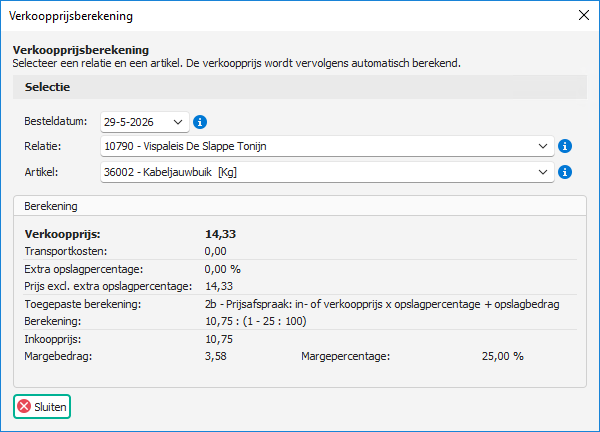Click the red cross icon on Sluiten
Image resolution: width=600 pixels, height=432 pixels.
[24, 406]
